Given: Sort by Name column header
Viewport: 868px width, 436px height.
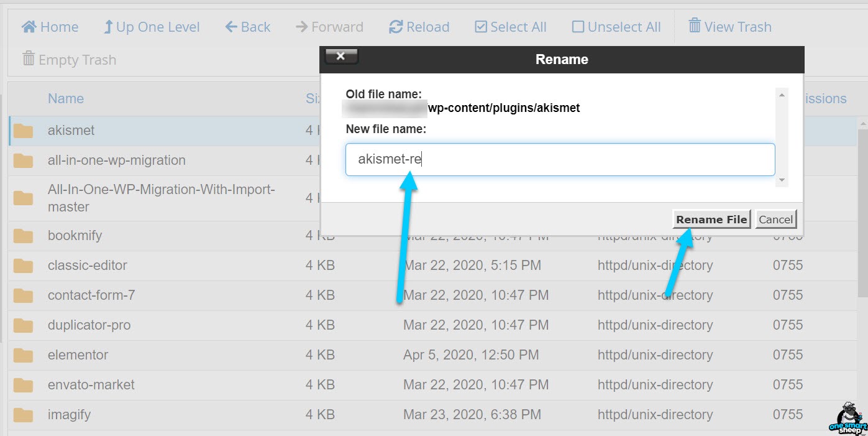Looking at the screenshot, I should click(66, 99).
